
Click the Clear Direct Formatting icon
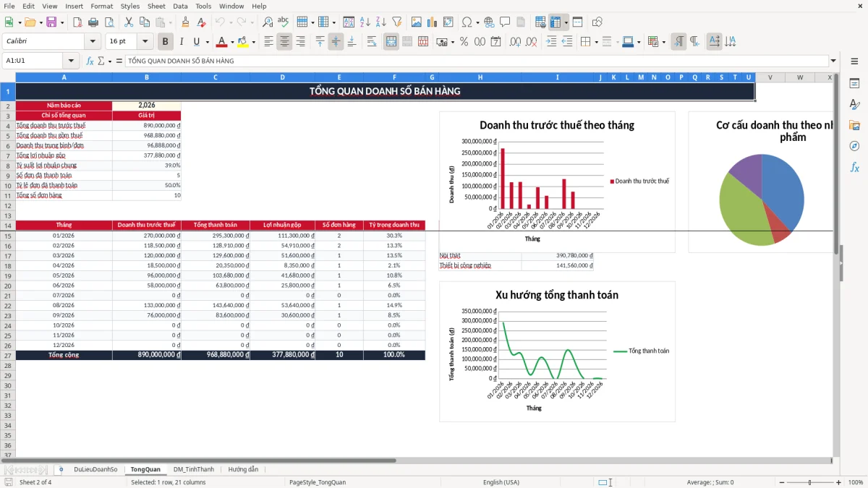pos(200,22)
